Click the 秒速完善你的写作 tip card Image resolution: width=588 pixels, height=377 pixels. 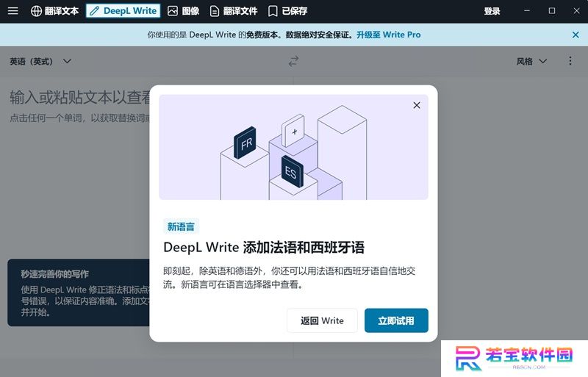coord(79,292)
